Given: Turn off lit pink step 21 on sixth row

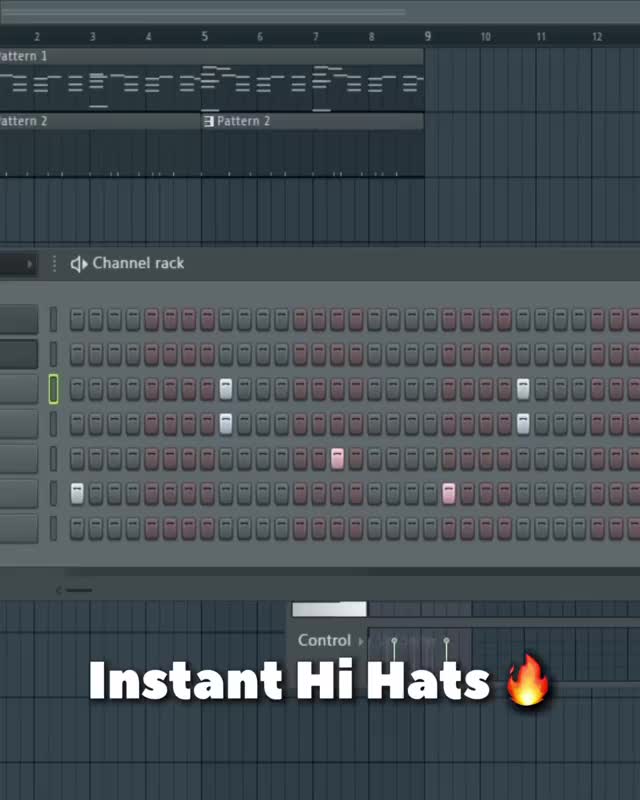Looking at the screenshot, I should point(449,493).
